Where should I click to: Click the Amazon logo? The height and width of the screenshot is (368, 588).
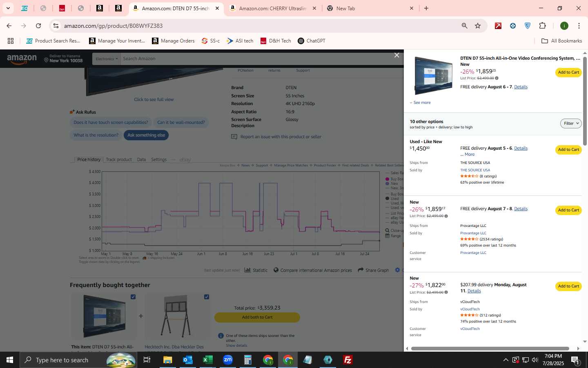point(22,59)
